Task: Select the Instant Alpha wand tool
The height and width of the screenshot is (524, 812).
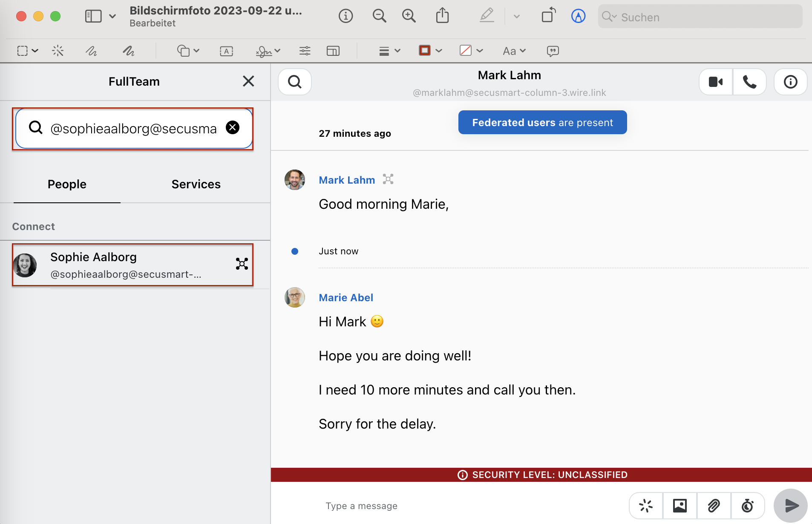Action: [x=58, y=51]
